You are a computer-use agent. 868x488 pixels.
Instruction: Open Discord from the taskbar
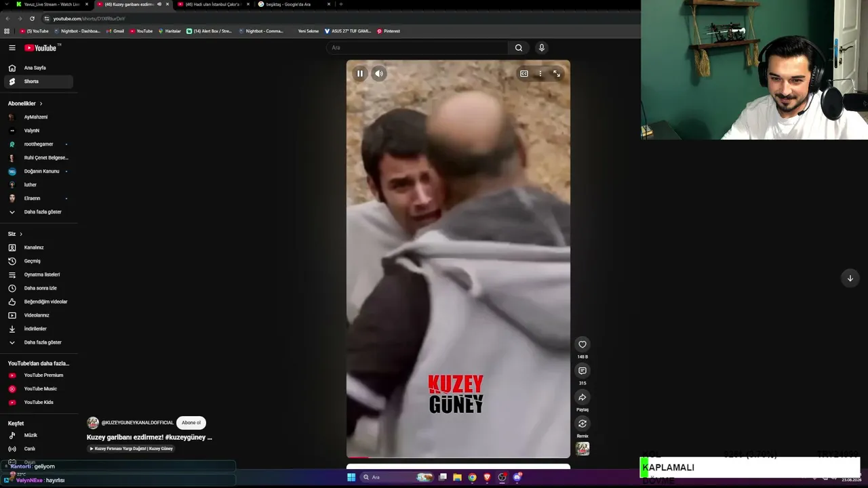pyautogui.click(x=517, y=477)
